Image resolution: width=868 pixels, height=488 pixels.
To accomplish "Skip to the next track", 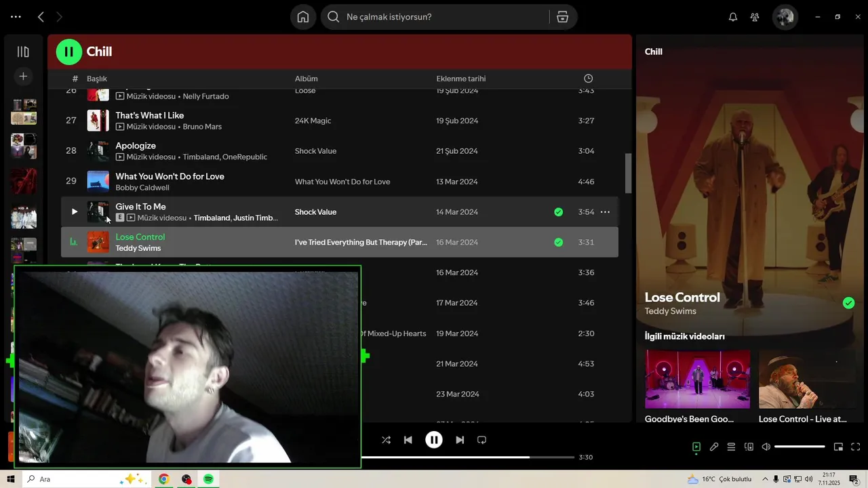I will point(460,440).
